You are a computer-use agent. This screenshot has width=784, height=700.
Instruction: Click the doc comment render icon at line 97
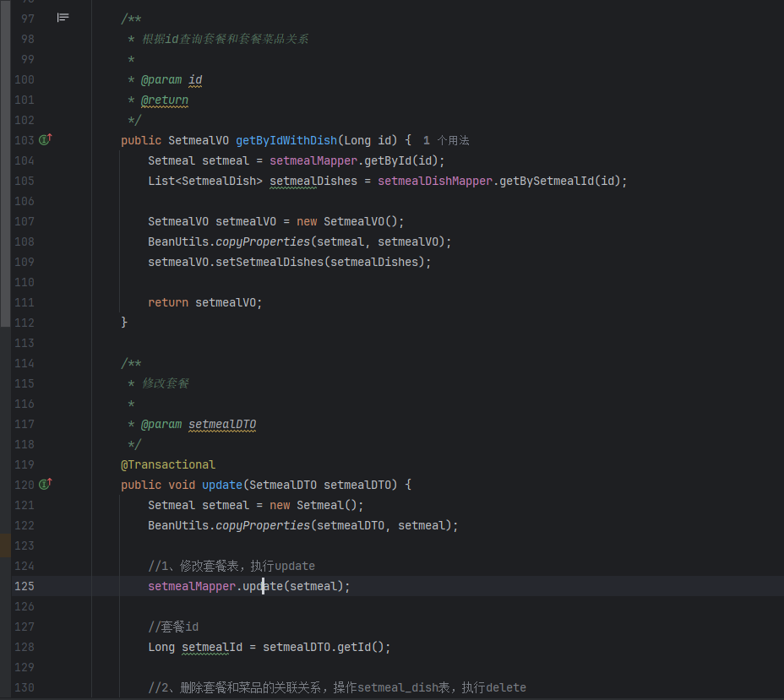tap(63, 18)
